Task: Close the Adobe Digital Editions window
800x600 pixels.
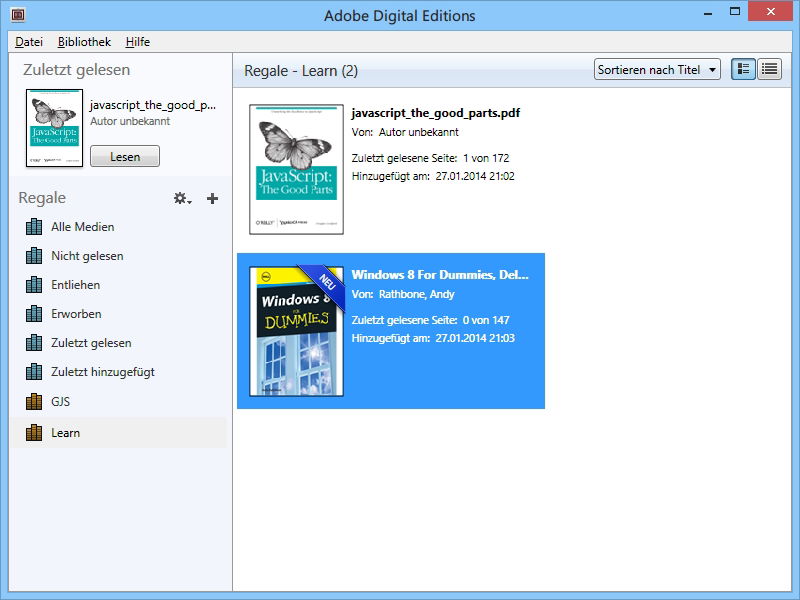Action: (x=770, y=11)
